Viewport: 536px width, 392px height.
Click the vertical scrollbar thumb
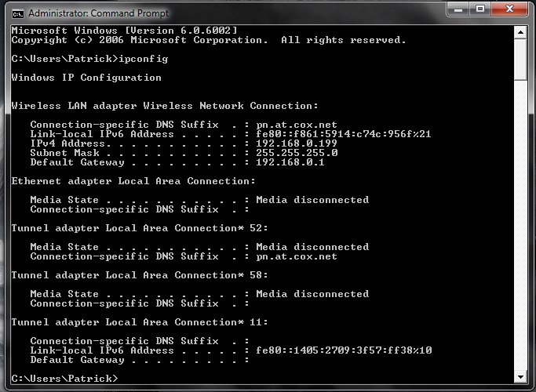(x=520, y=60)
